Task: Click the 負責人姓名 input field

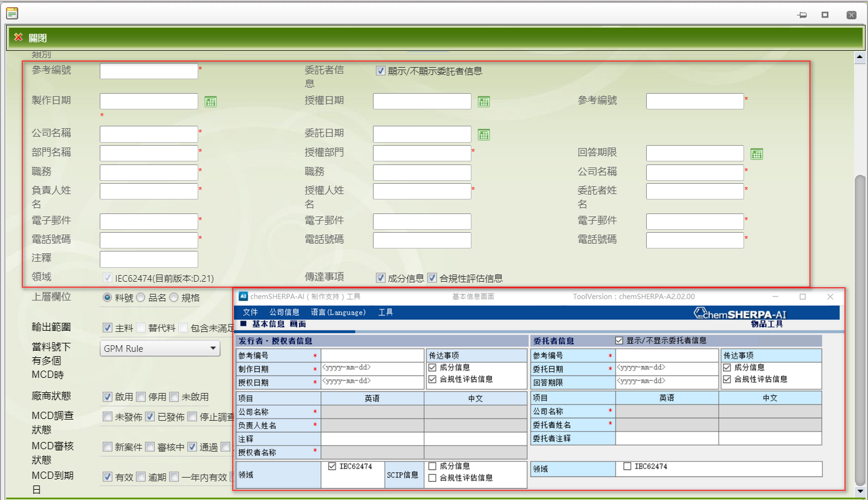Action: 149,192
